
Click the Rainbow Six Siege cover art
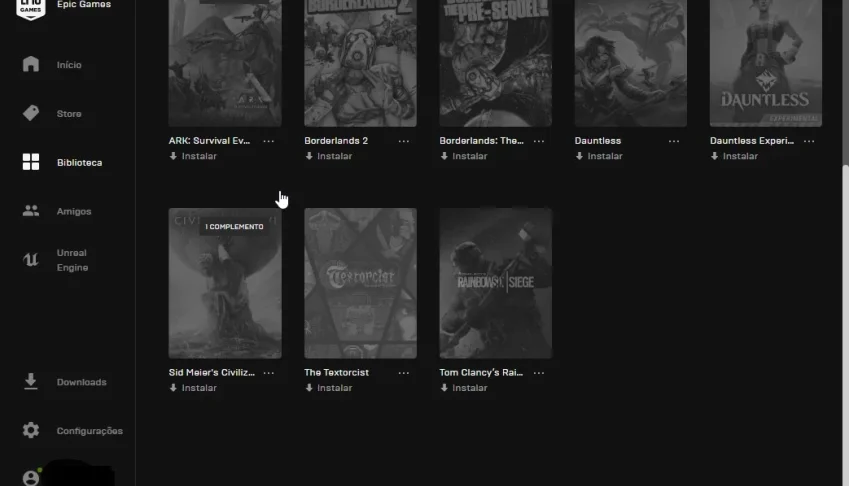[495, 283]
